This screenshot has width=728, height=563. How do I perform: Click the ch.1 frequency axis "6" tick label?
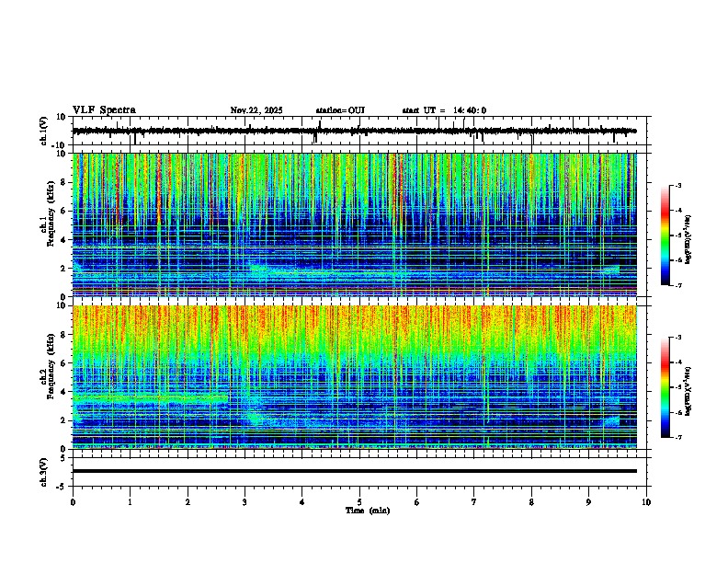coord(63,212)
